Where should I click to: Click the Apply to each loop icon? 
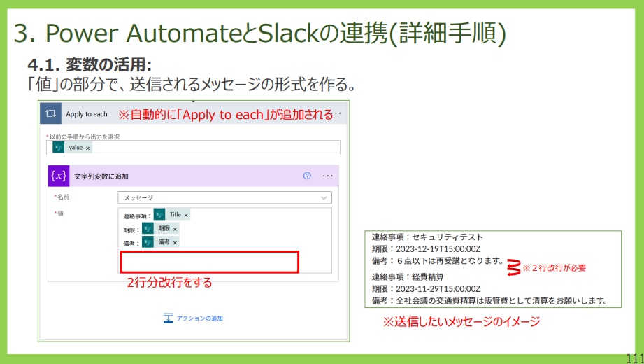click(50, 114)
